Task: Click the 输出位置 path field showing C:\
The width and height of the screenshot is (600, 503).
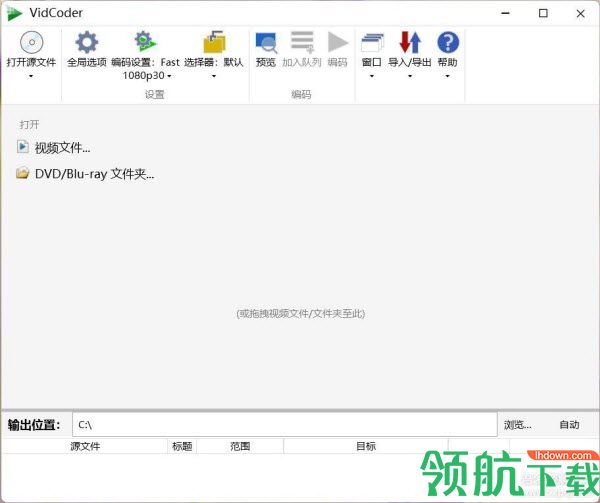Action: click(285, 425)
